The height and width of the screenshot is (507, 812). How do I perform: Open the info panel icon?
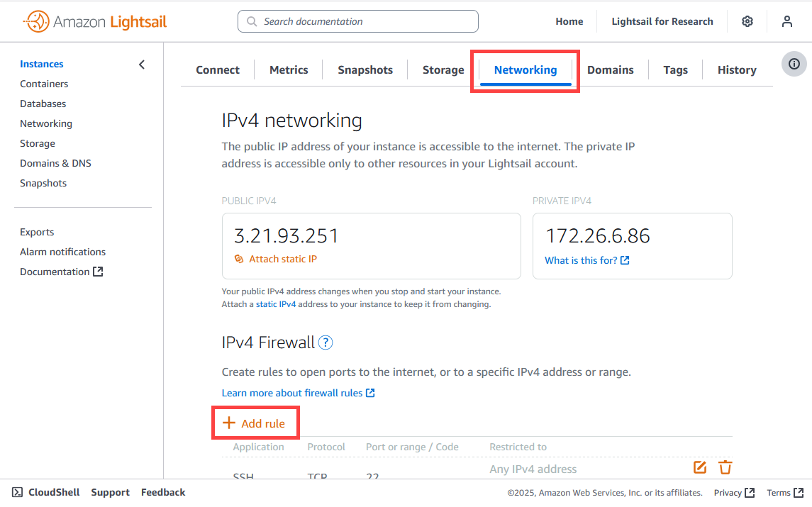pyautogui.click(x=794, y=64)
